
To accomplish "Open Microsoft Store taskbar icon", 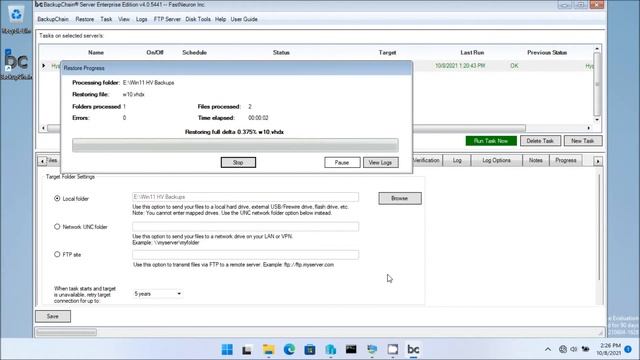I will [310, 349].
